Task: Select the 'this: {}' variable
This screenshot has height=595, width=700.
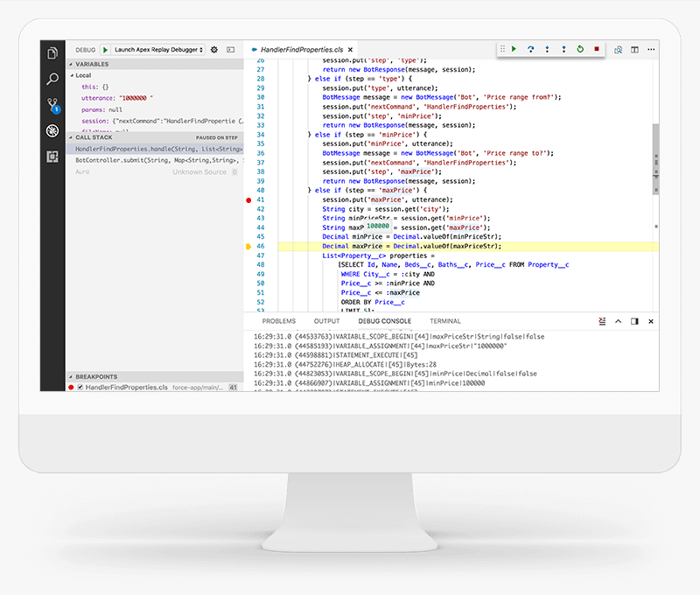Action: (x=155, y=87)
